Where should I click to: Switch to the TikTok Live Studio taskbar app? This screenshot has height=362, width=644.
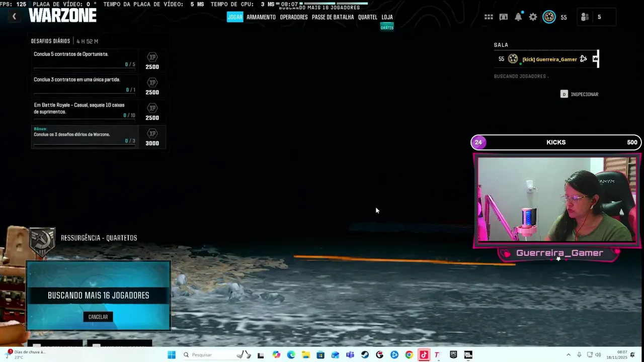tap(424, 355)
